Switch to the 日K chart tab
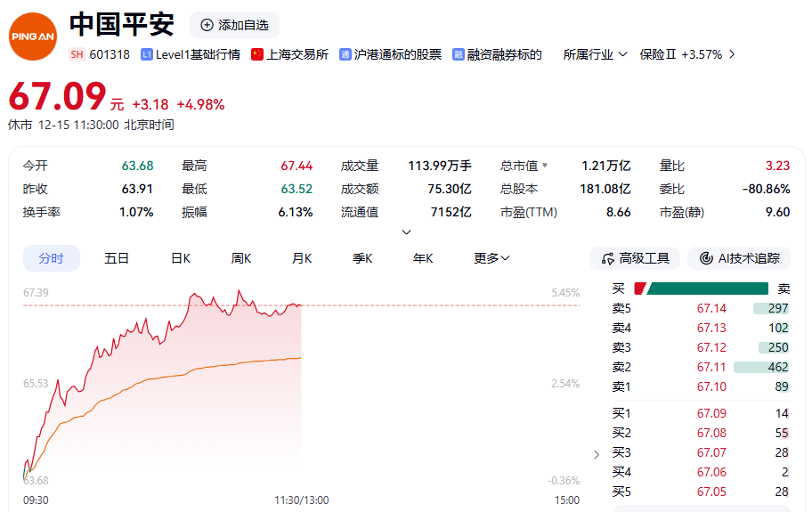The height and width of the screenshot is (512, 812). point(181,258)
